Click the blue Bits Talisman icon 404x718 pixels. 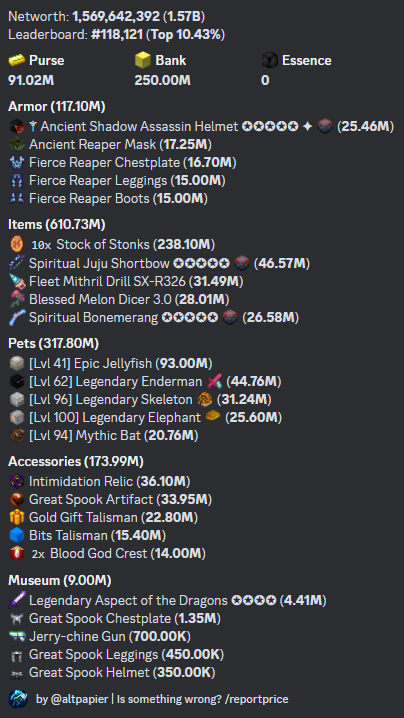click(x=16, y=535)
